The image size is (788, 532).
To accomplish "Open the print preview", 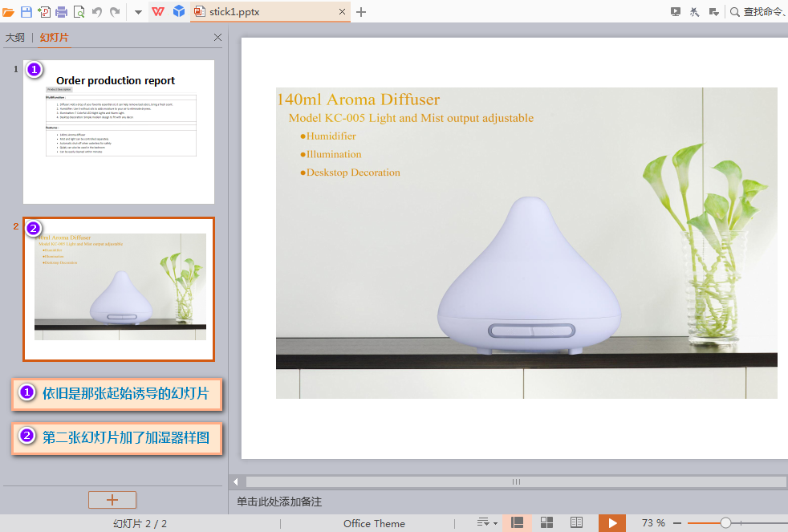I will click(79, 11).
